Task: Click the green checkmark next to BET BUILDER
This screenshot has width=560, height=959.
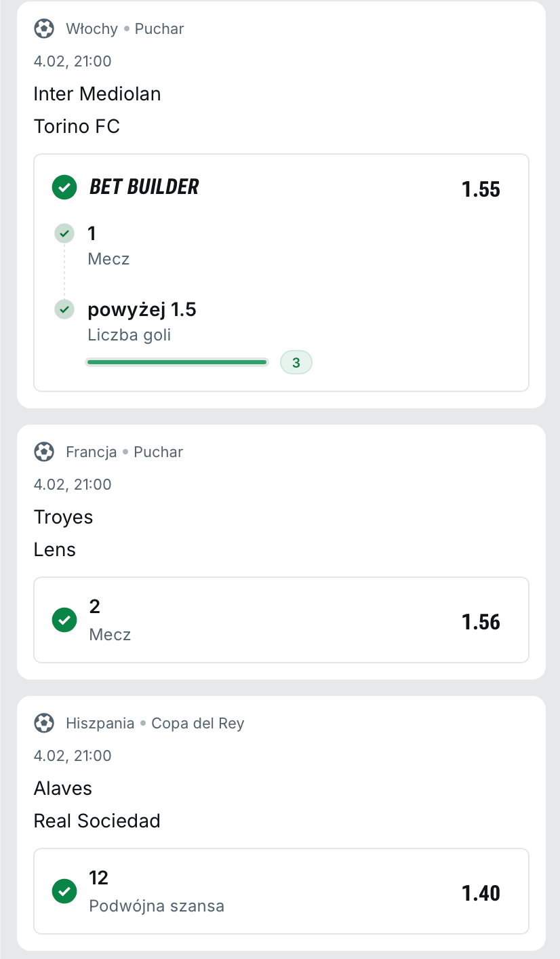Action: (64, 187)
